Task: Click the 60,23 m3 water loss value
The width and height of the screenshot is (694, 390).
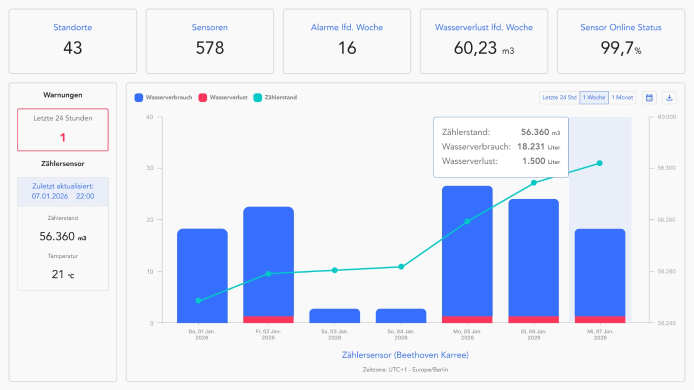Action: click(484, 48)
